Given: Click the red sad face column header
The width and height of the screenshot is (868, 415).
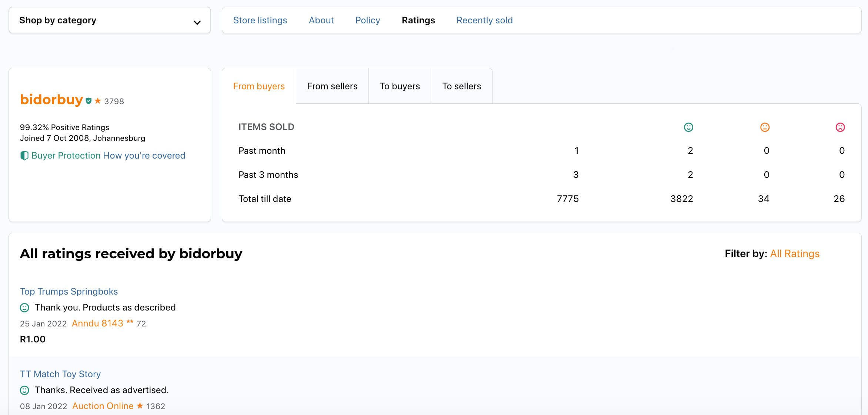Looking at the screenshot, I should pyautogui.click(x=840, y=127).
